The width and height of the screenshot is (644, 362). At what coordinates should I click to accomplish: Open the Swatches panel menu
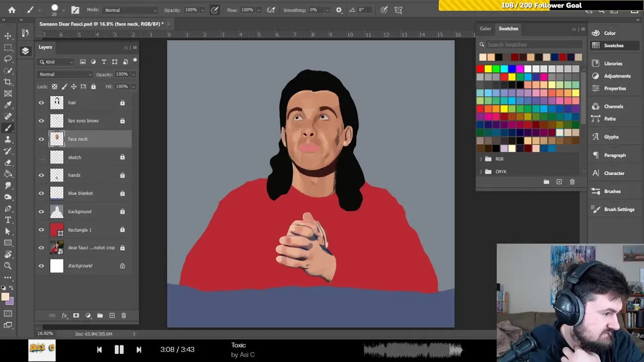click(x=583, y=29)
